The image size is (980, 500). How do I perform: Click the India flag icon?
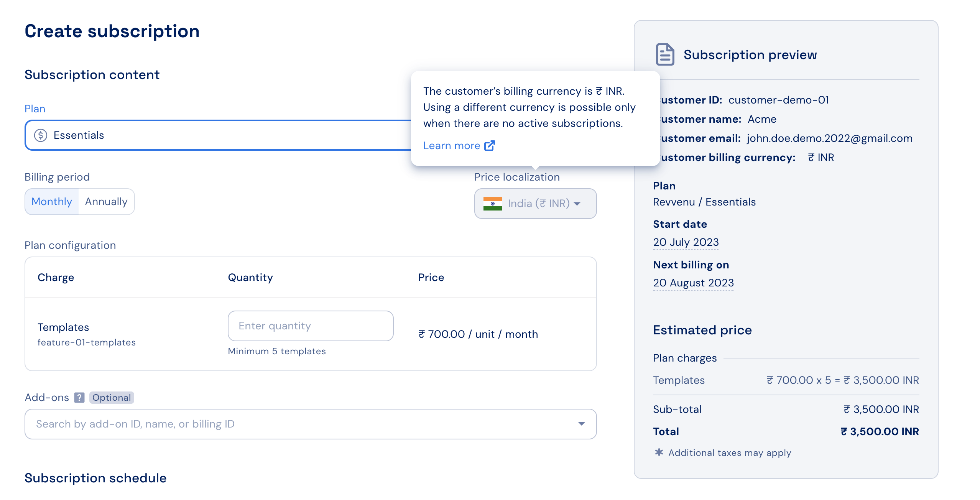coord(492,204)
